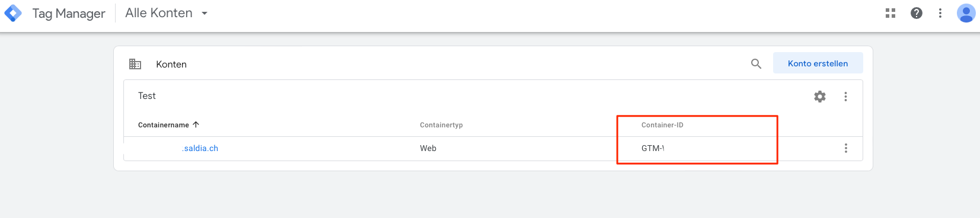Open the top bar more options menu
The height and width of the screenshot is (218, 980).
(x=940, y=13)
